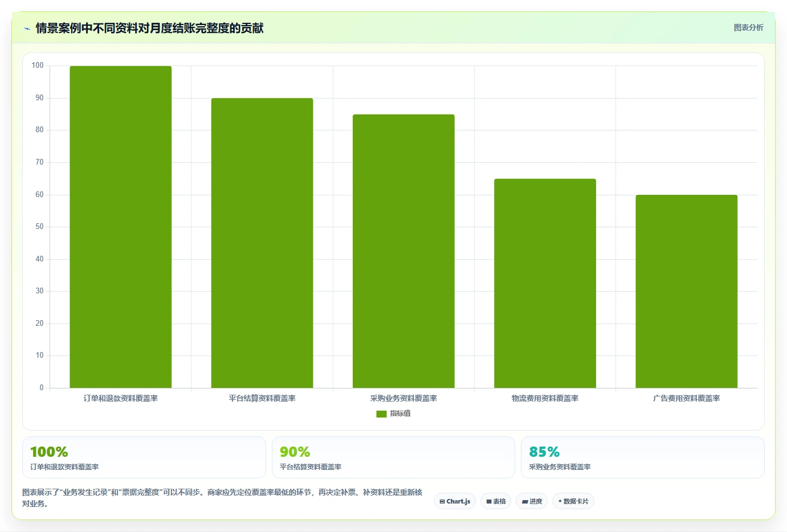Screen dimensions: 787x532
Task: Click the 采购业务资料覆盖率 bar
Action: point(403,251)
